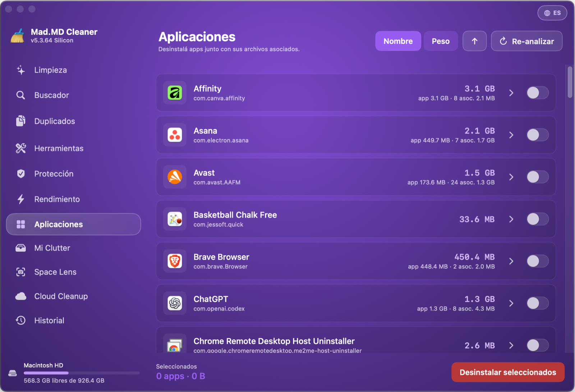Sort list by Peso
The width and height of the screenshot is (575, 392).
tap(441, 41)
